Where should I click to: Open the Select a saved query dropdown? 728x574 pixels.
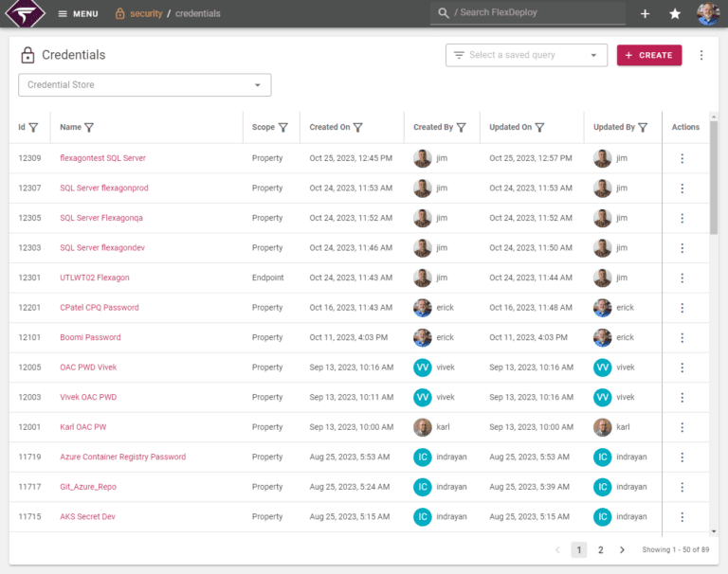[x=526, y=55]
